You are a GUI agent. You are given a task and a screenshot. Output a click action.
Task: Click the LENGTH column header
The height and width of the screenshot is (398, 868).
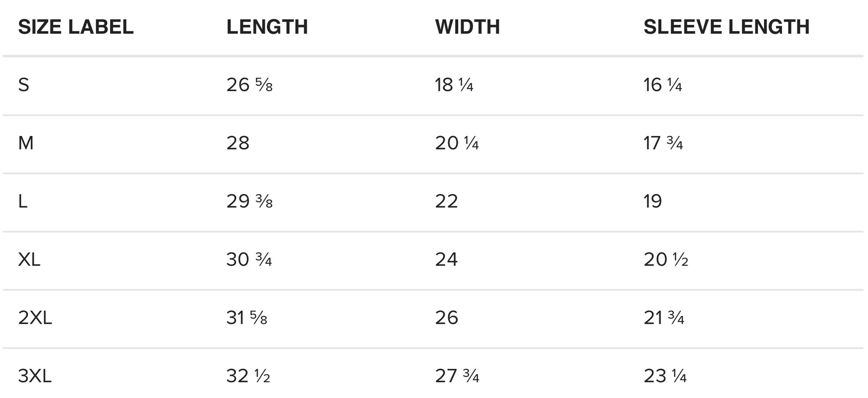(267, 27)
